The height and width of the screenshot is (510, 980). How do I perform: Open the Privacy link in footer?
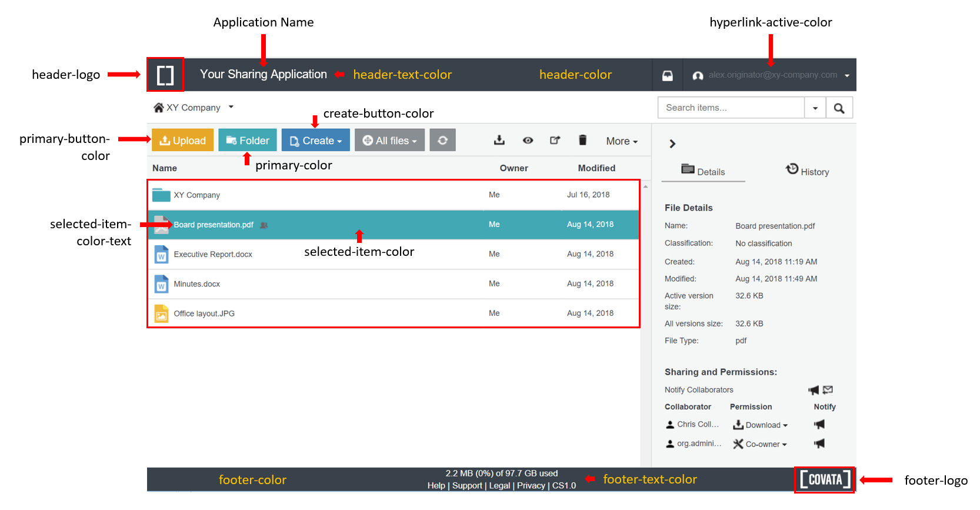(531, 486)
